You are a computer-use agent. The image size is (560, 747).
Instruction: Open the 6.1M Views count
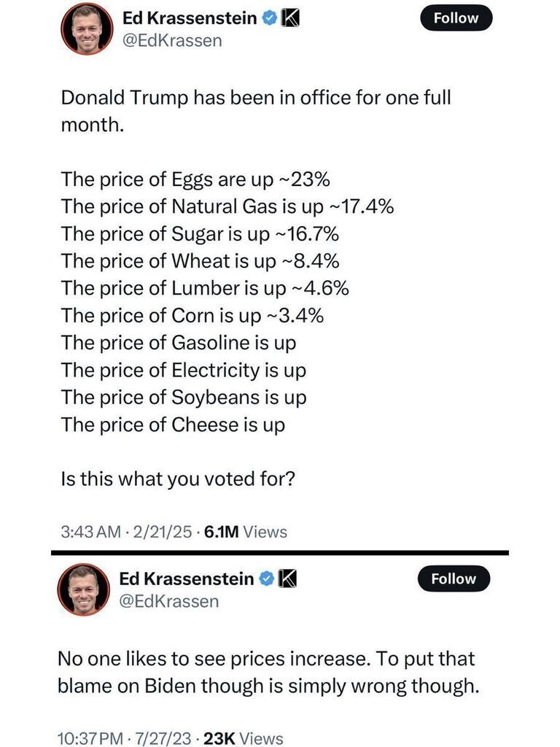coord(245,532)
